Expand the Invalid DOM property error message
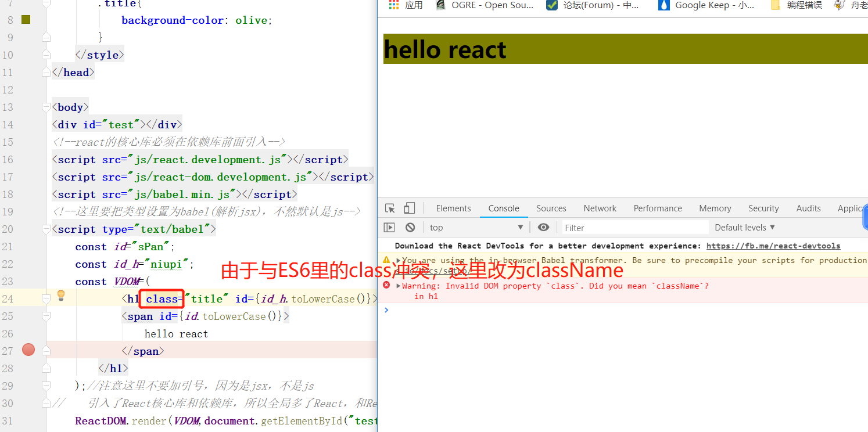868x432 pixels. pos(399,286)
